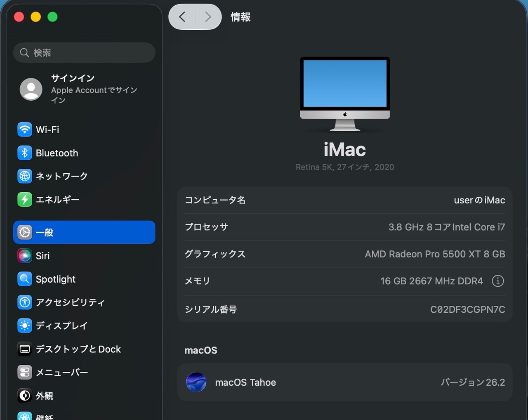
Task: Click the processor value 3.8 GHz 8コア Intel Core i7
Action: (447, 227)
